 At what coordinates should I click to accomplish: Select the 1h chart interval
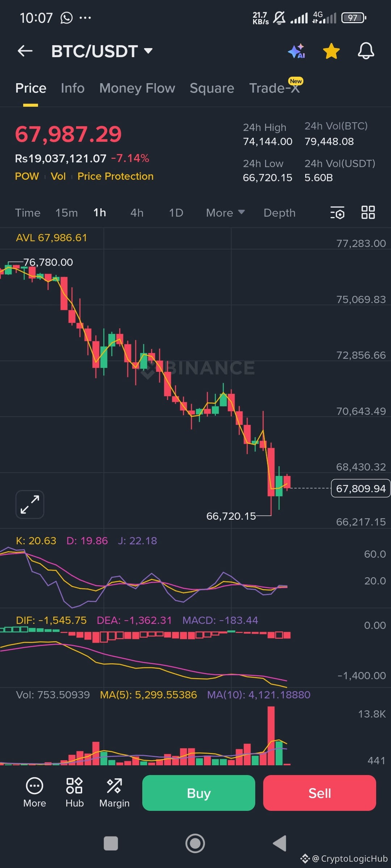100,213
